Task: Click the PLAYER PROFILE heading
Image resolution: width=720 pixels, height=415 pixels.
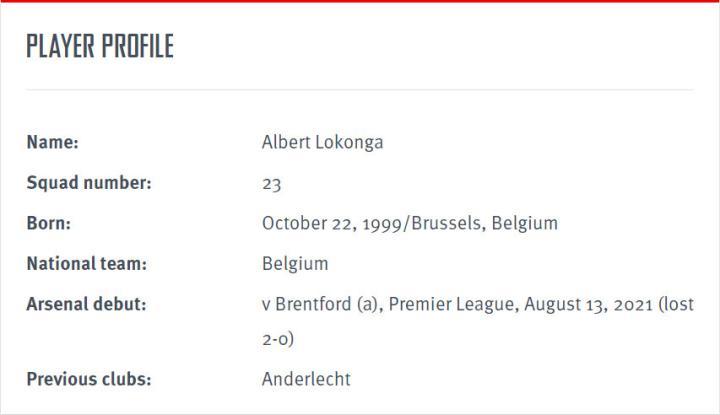Action: [x=100, y=46]
